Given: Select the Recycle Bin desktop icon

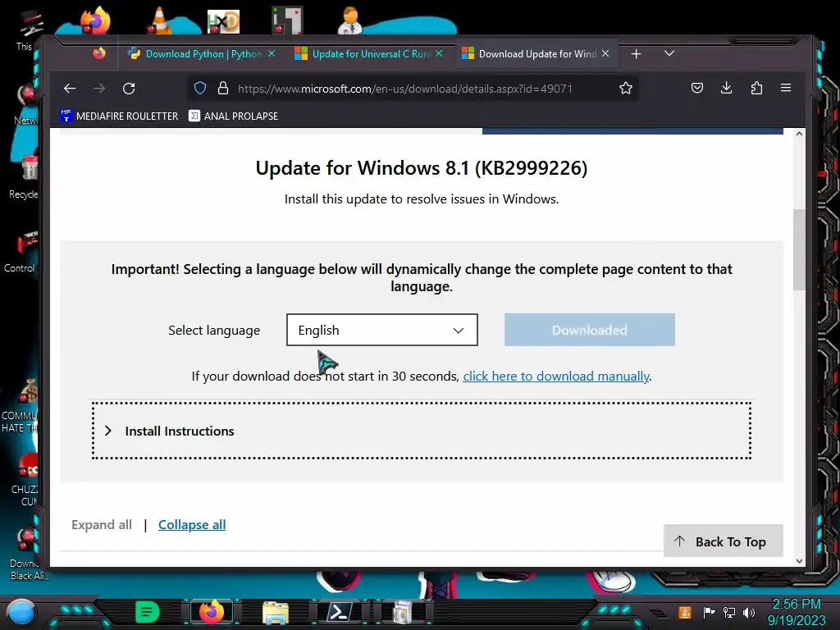Looking at the screenshot, I should tap(24, 177).
